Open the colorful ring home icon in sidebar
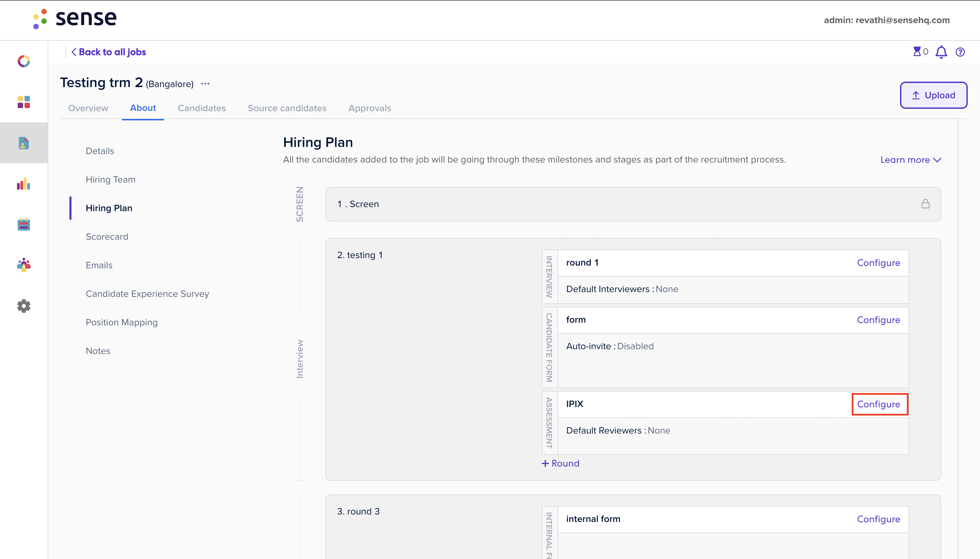This screenshot has height=559, width=980. pos(24,61)
